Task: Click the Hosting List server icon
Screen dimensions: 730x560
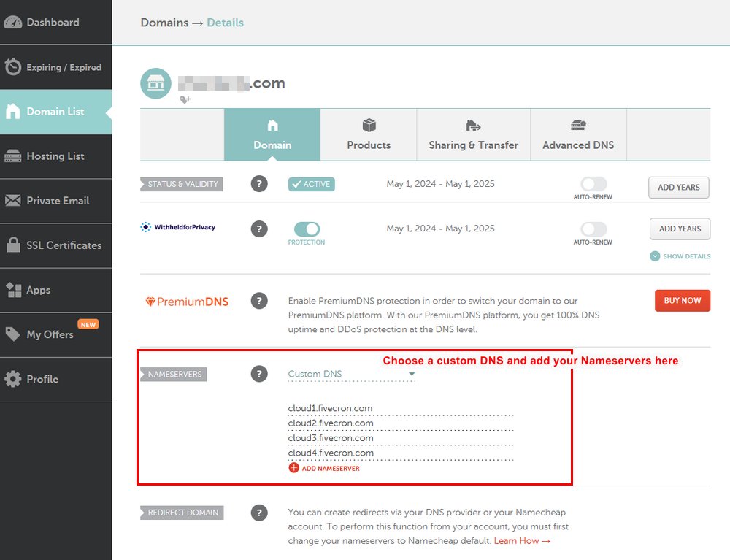Action: tap(12, 156)
